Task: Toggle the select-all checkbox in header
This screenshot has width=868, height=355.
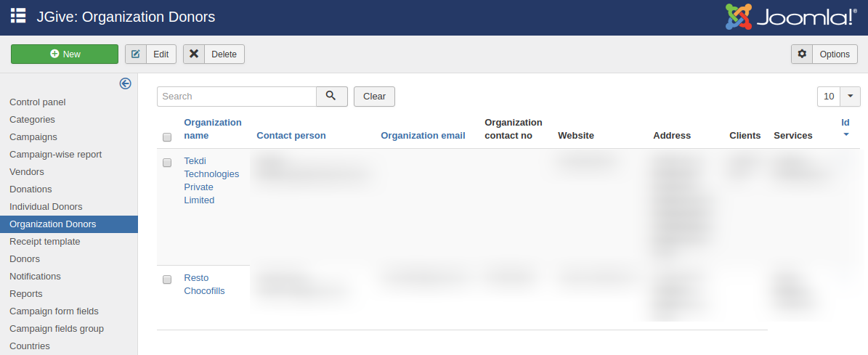Action: tap(167, 137)
